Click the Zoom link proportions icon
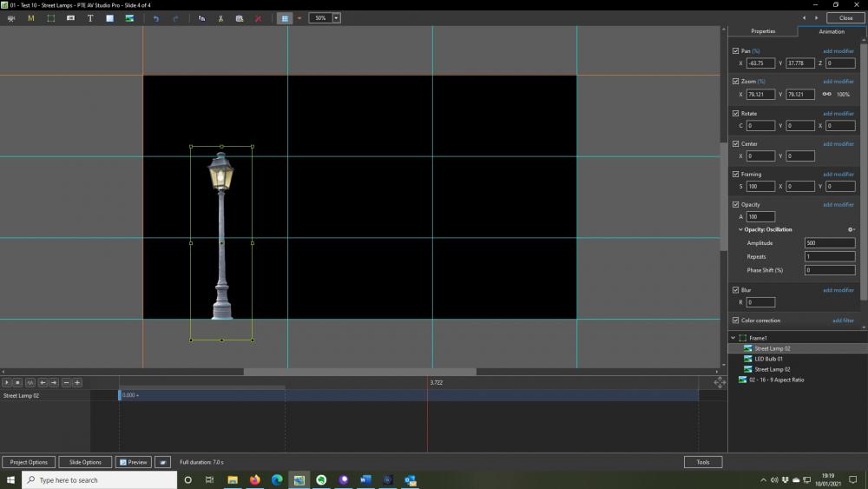Screen dimensions: 868x489 826,94
